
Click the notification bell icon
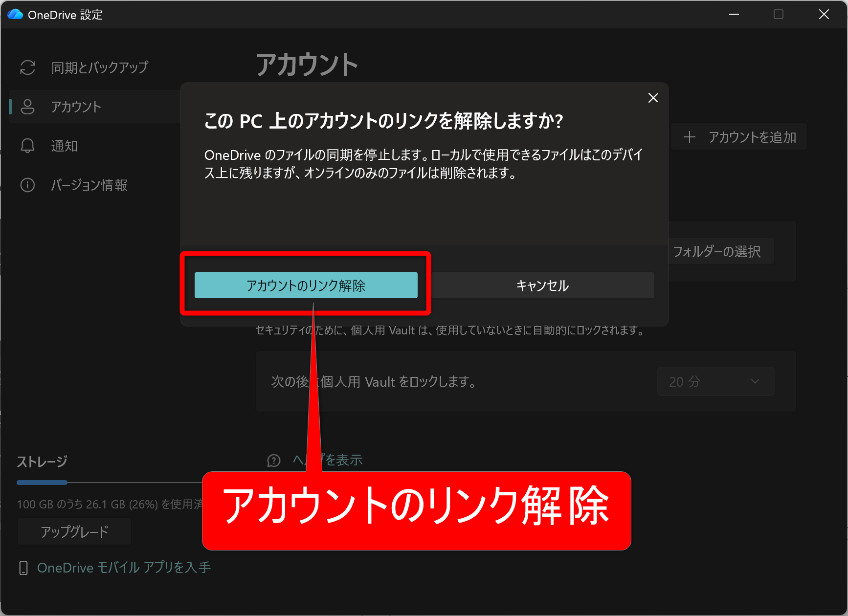pyautogui.click(x=28, y=146)
